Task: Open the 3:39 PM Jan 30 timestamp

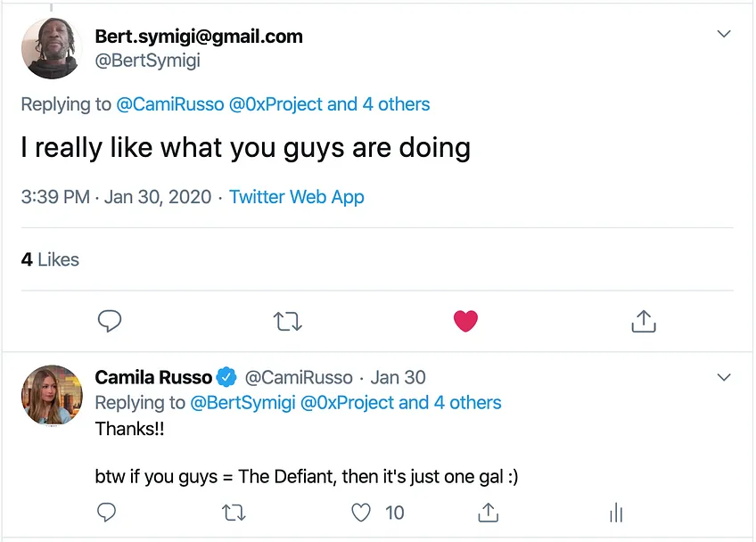Action: (116, 197)
